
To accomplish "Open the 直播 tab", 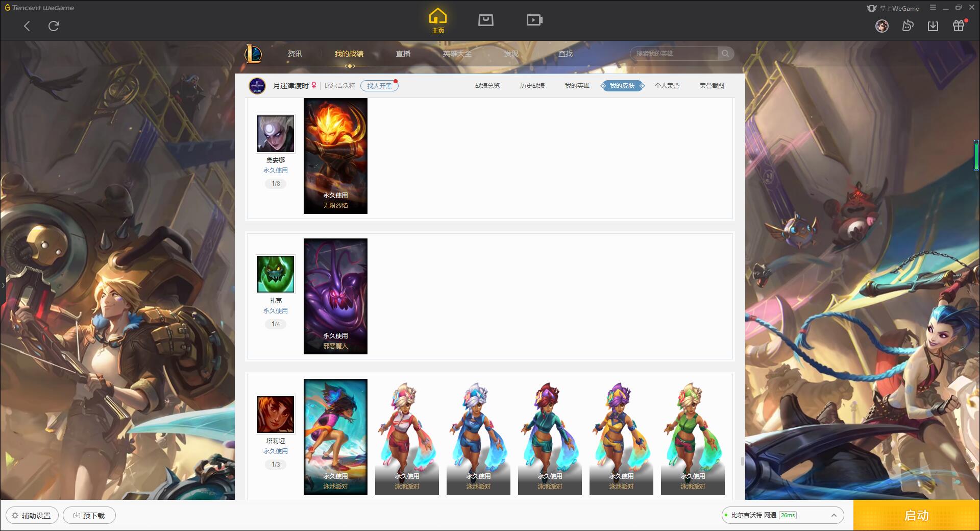I will (x=403, y=54).
